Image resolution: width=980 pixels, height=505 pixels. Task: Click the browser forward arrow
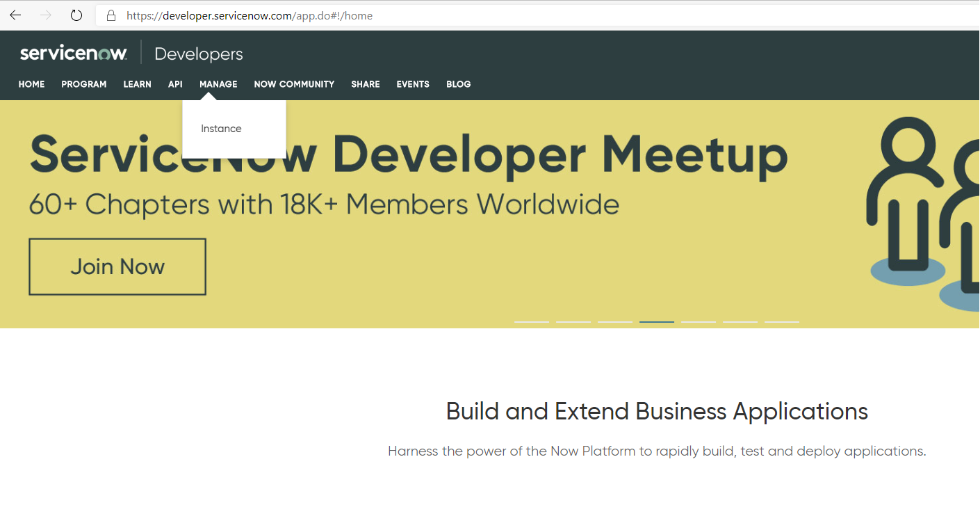click(46, 15)
